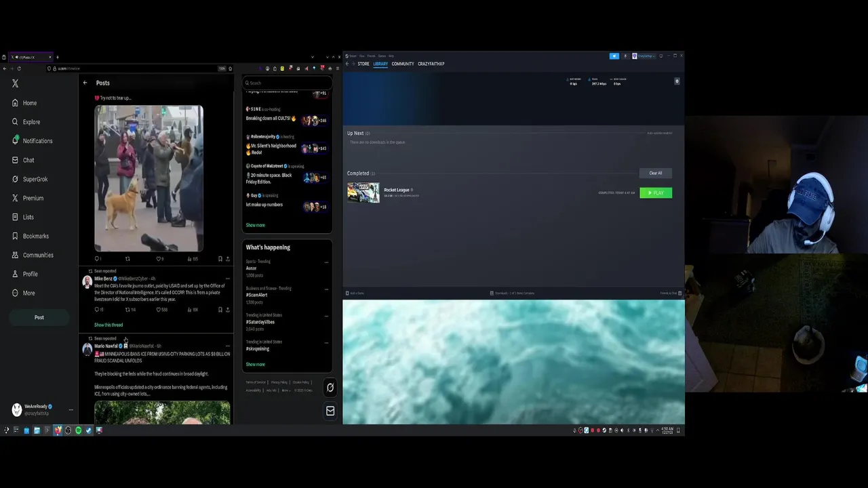Viewport: 868px width, 488px height.
Task: Go back using Posts header arrow
Action: (85, 83)
